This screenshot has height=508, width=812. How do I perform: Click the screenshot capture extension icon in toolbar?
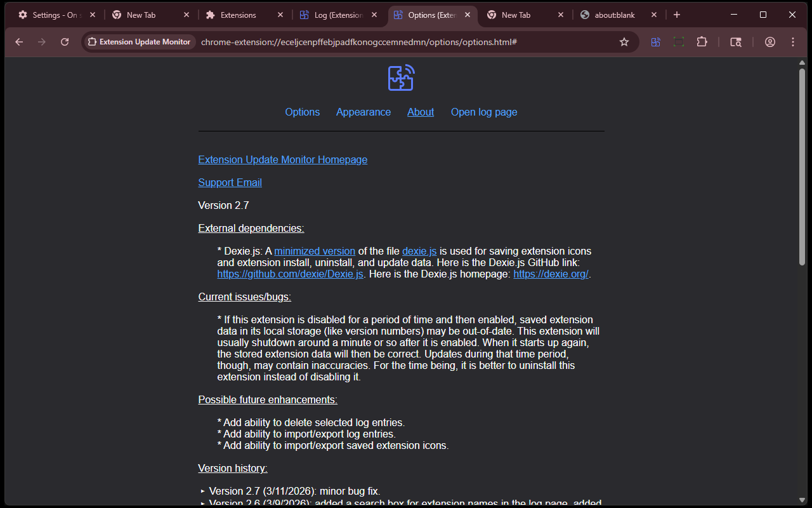click(x=679, y=42)
